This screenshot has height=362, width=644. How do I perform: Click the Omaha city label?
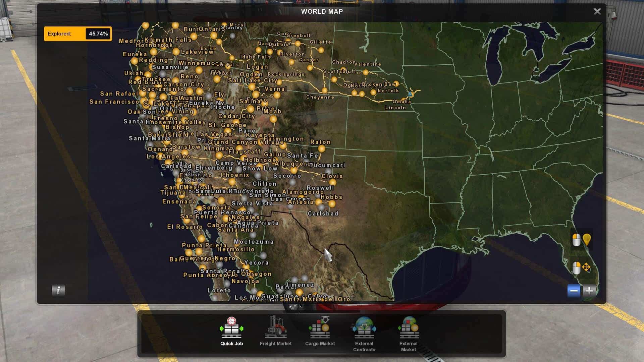[x=401, y=102]
